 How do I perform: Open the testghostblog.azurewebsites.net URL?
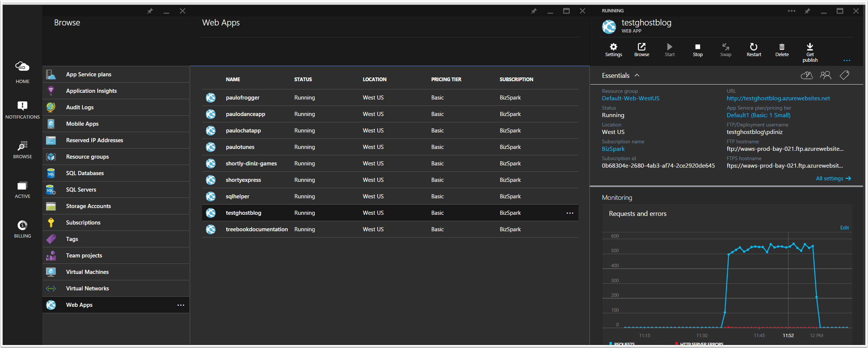coord(778,98)
